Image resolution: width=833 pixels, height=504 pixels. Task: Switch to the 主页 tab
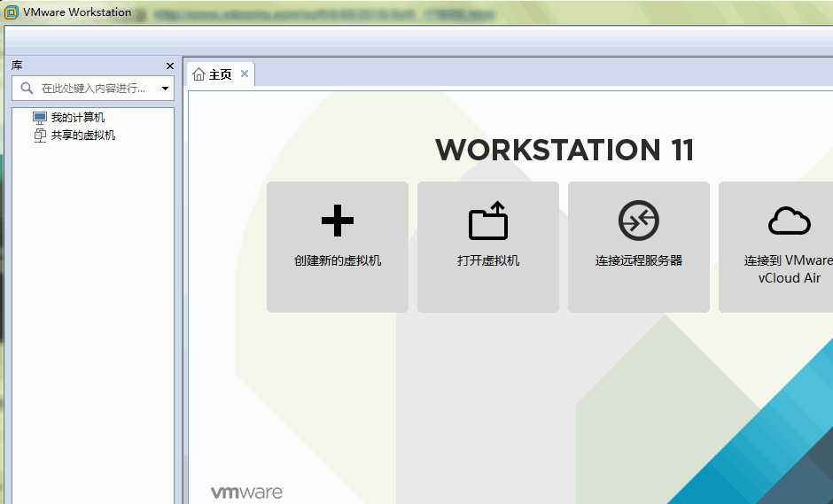(x=221, y=74)
